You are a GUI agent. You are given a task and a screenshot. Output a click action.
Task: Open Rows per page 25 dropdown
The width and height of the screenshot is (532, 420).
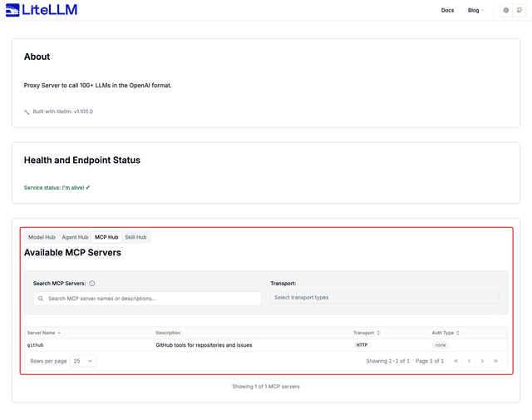pyautogui.click(x=83, y=361)
